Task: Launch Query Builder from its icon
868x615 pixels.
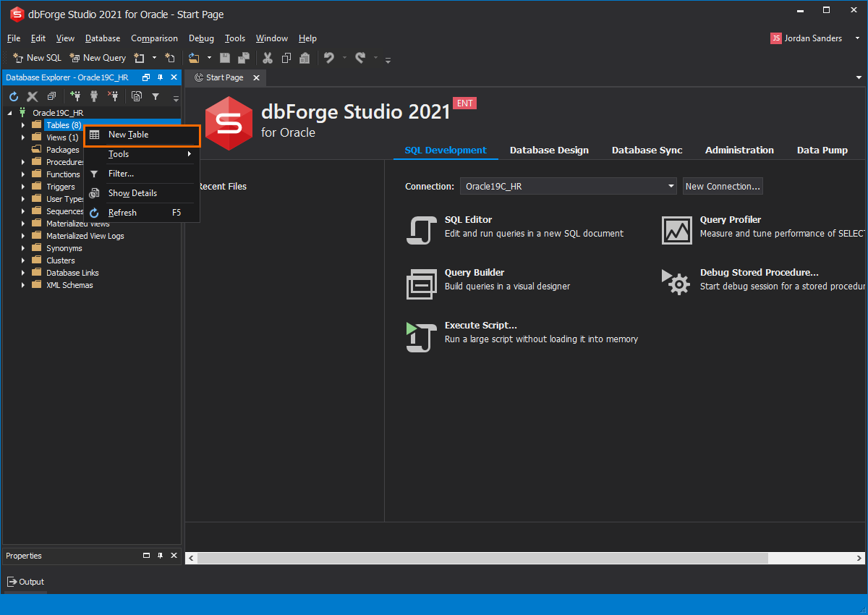Action: coord(421,284)
